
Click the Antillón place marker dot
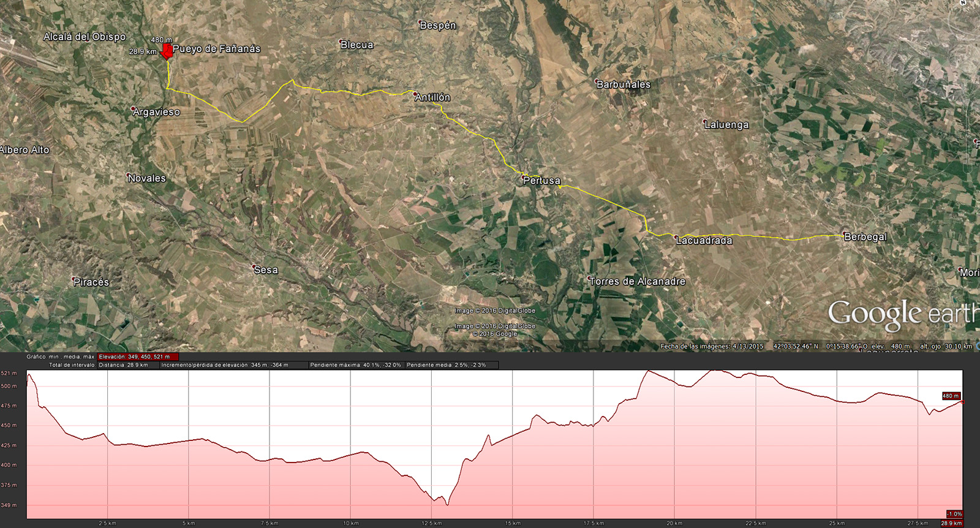[416, 94]
